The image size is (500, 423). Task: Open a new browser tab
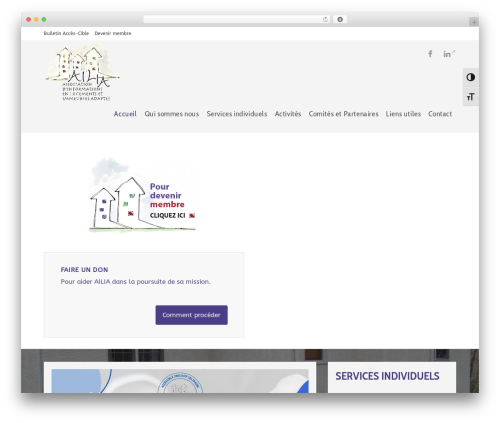[474, 22]
